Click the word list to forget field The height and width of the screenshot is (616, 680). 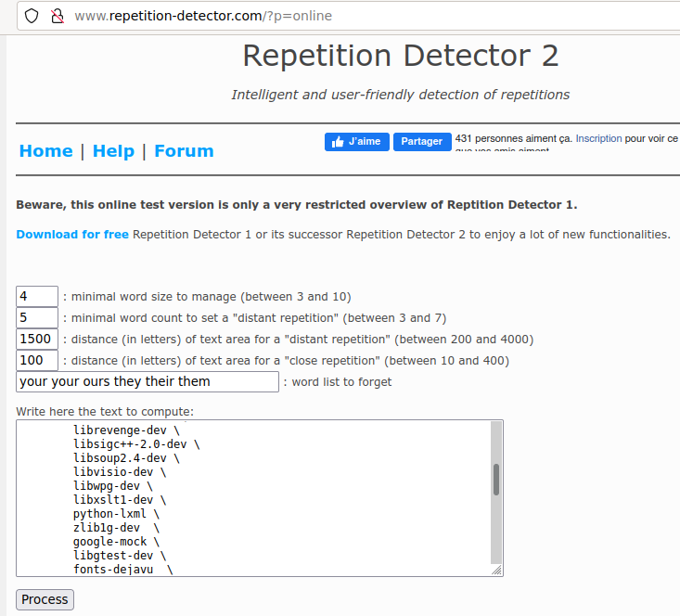pos(148,381)
